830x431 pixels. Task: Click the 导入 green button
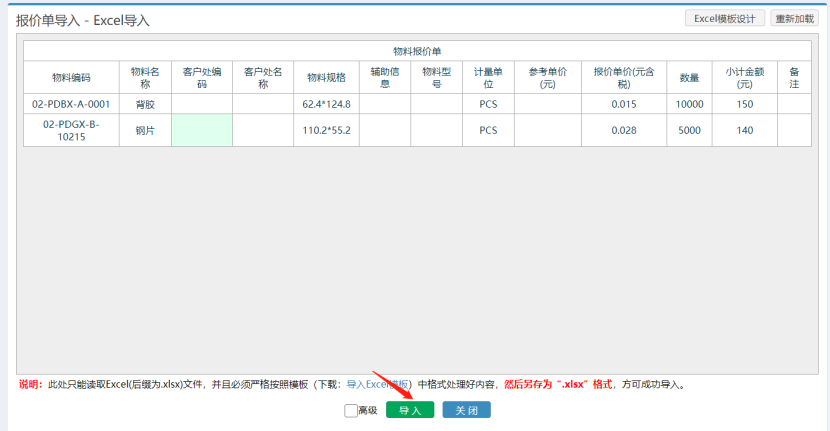(410, 410)
